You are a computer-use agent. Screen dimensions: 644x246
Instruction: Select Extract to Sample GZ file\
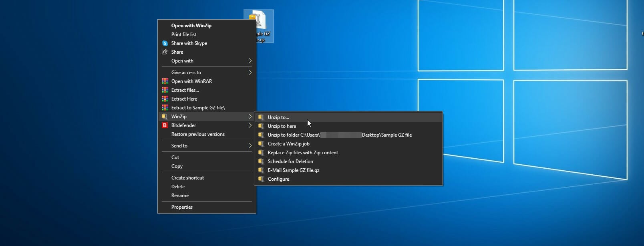click(207, 108)
